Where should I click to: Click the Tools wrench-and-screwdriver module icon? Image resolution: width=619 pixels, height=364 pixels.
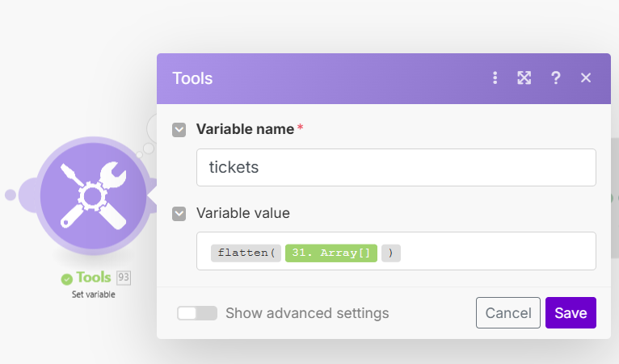93,195
